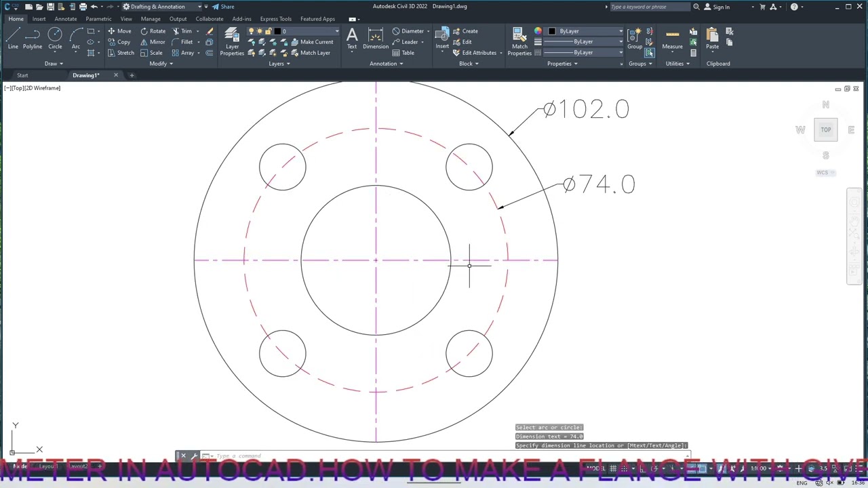This screenshot has height=488, width=868.
Task: Add a new drawing tab
Action: click(x=132, y=75)
